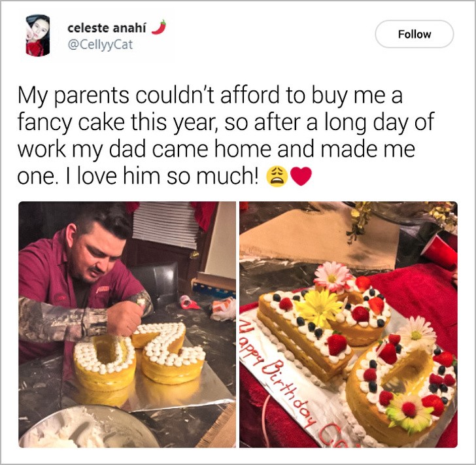476x465 pixels.
Task: Click the pink daisy on top of the cake
Action: coord(332,277)
